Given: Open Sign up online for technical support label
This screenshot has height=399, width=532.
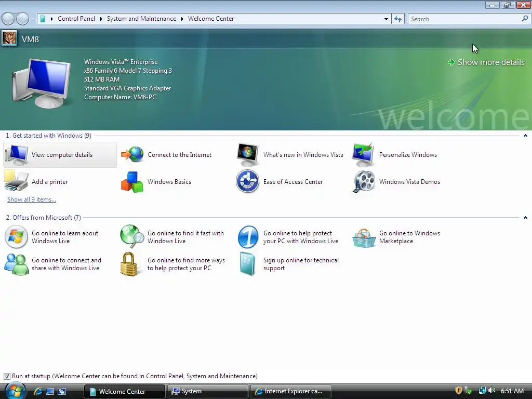Looking at the screenshot, I should (x=301, y=264).
